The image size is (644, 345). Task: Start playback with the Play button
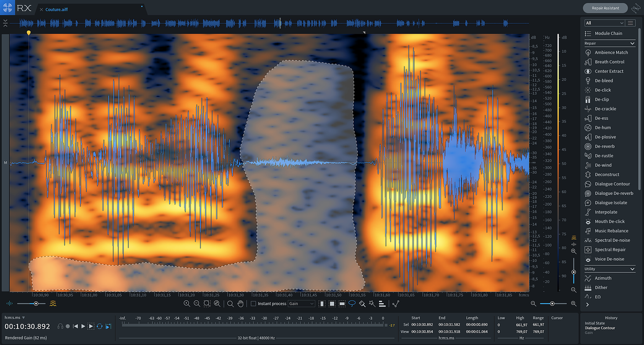(x=83, y=326)
